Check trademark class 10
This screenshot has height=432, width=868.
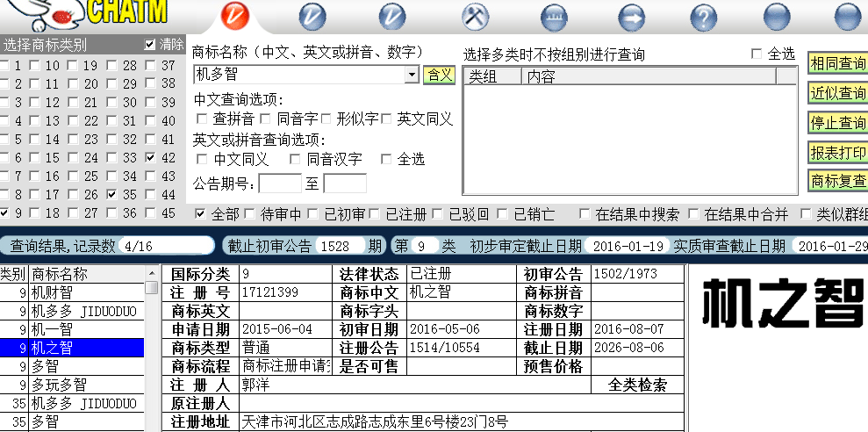tap(35, 65)
